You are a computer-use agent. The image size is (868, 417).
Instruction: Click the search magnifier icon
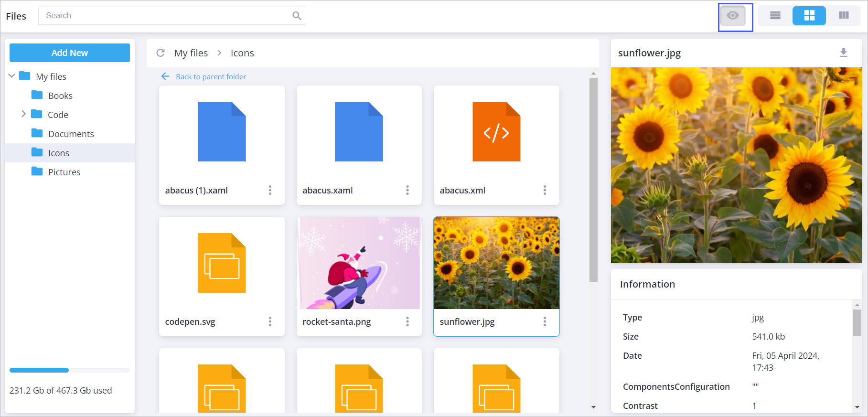297,16
